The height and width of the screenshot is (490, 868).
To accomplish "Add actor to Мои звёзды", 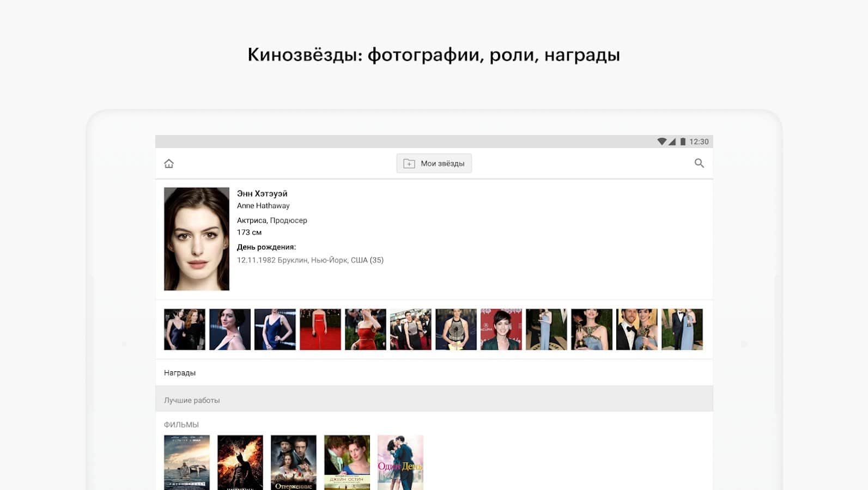I will pyautogui.click(x=434, y=163).
